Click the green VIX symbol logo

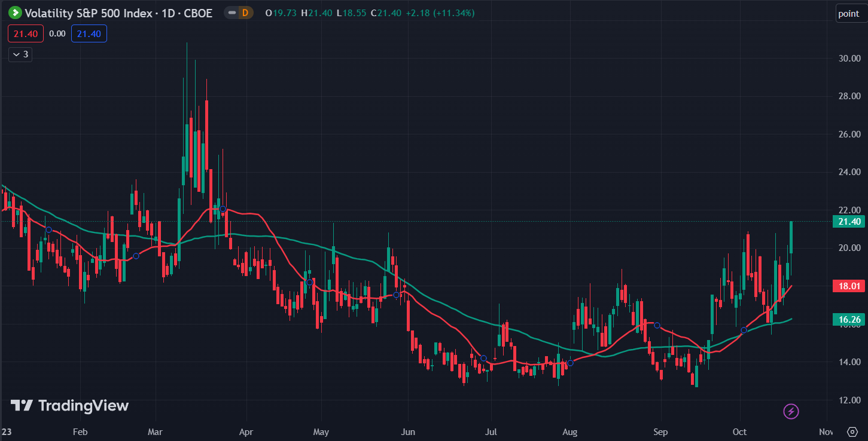click(x=15, y=13)
